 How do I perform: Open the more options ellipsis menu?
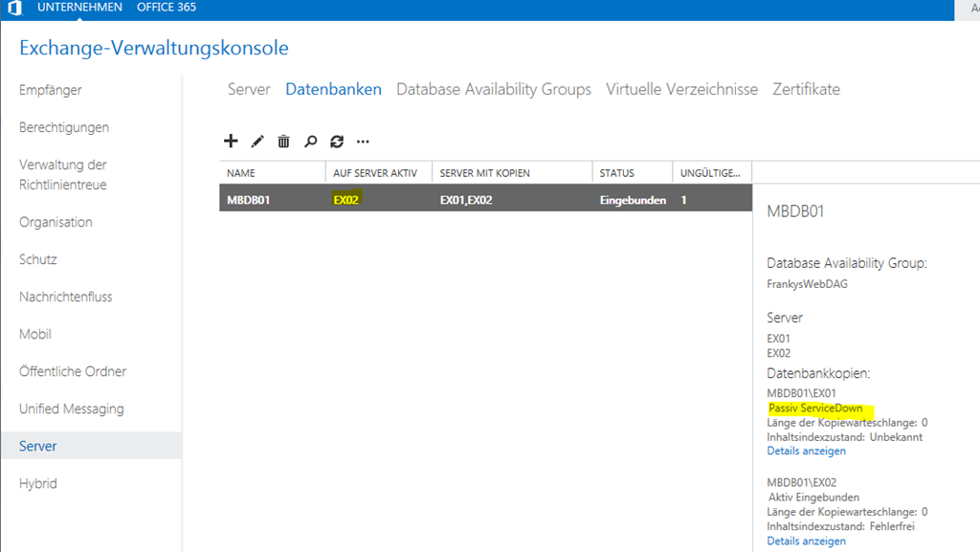pos(363,142)
